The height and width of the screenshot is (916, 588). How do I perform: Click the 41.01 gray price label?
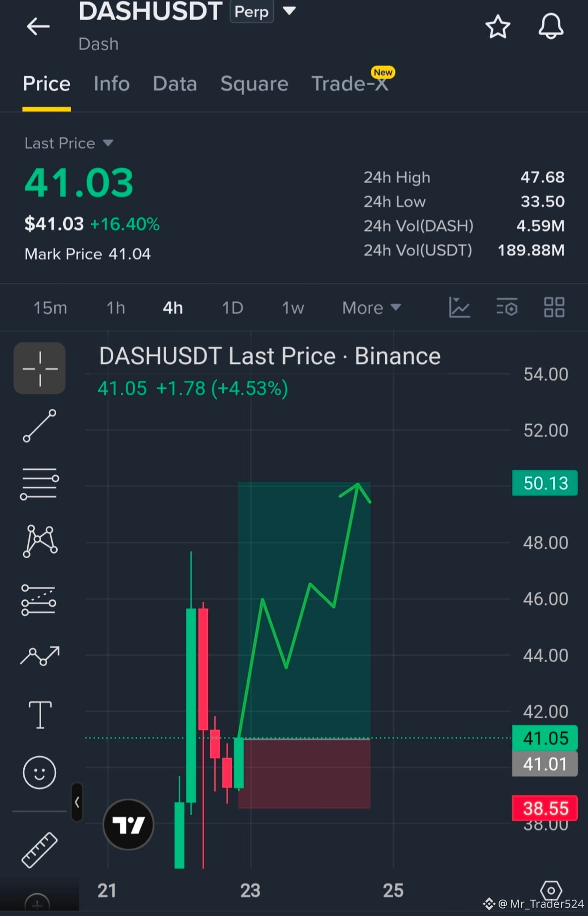coord(545,764)
